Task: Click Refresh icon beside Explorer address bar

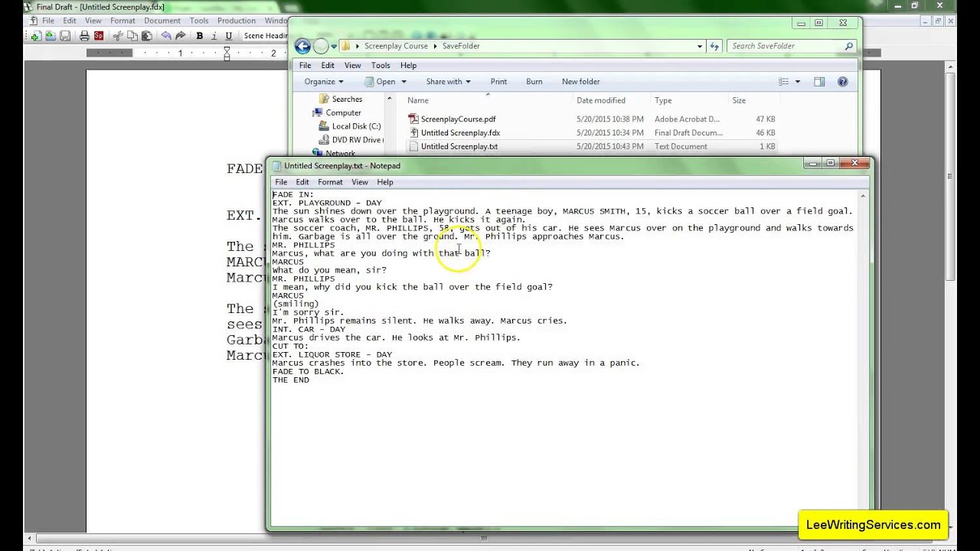Action: coord(714,46)
